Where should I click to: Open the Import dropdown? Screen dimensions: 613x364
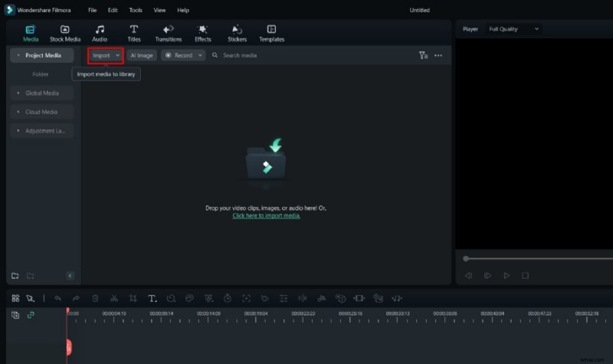(106, 55)
